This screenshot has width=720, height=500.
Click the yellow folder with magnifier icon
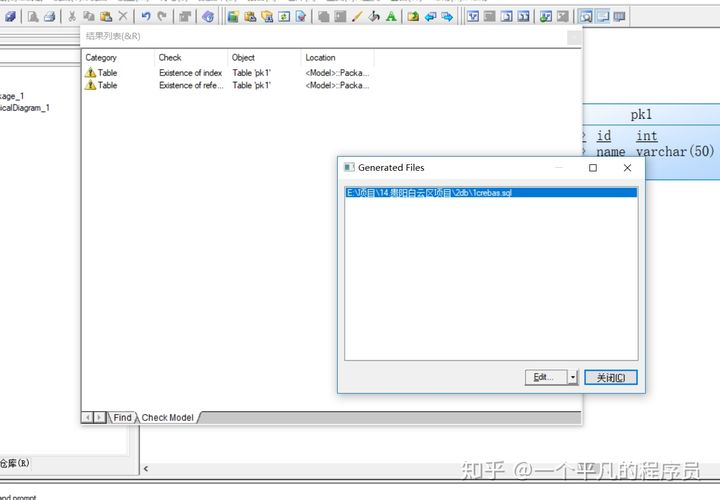pyautogui.click(x=267, y=17)
